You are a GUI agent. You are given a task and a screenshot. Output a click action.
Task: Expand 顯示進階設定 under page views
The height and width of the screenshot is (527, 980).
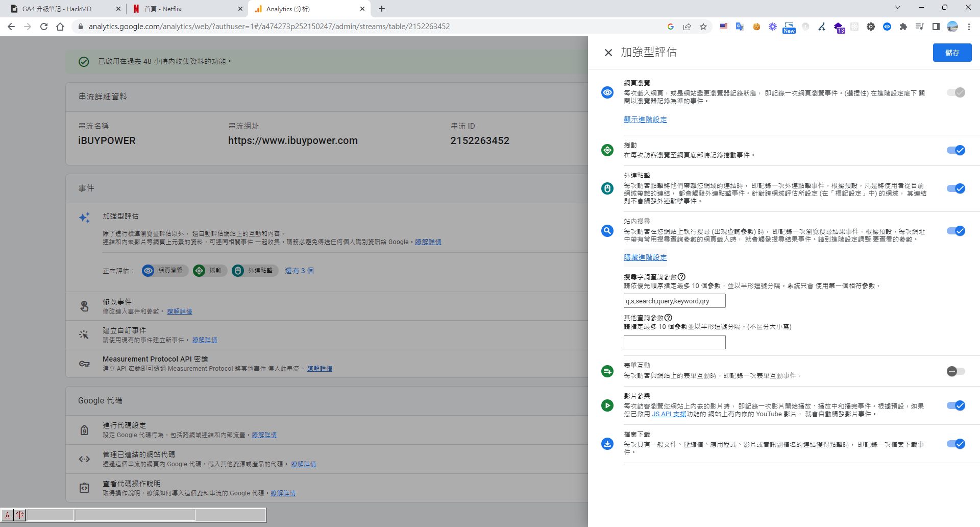[645, 119]
